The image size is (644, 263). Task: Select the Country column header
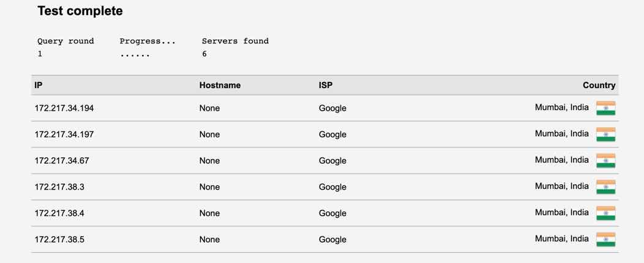[x=599, y=86]
